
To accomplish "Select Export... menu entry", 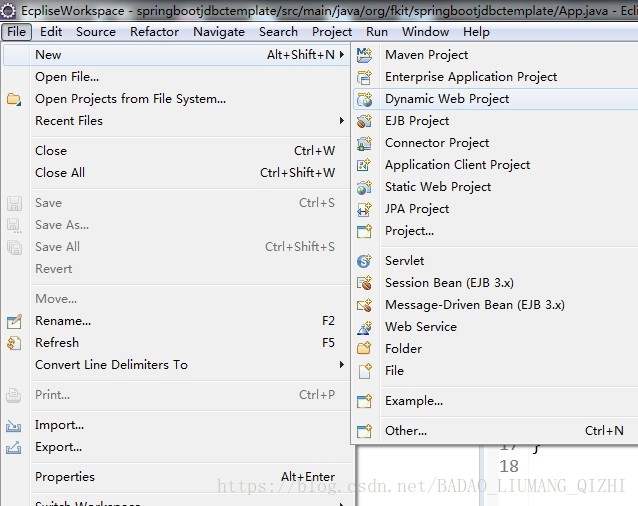I will (x=176, y=447).
